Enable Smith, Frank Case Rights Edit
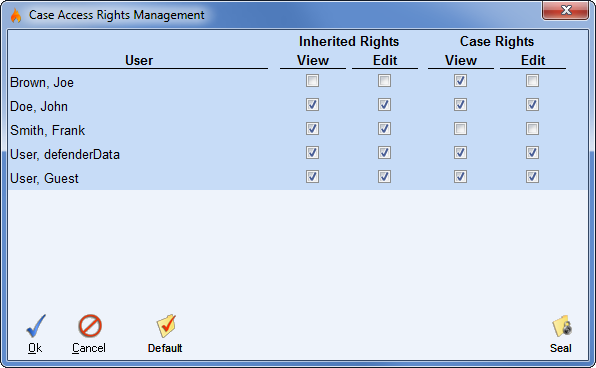The image size is (596, 368). tap(532, 128)
